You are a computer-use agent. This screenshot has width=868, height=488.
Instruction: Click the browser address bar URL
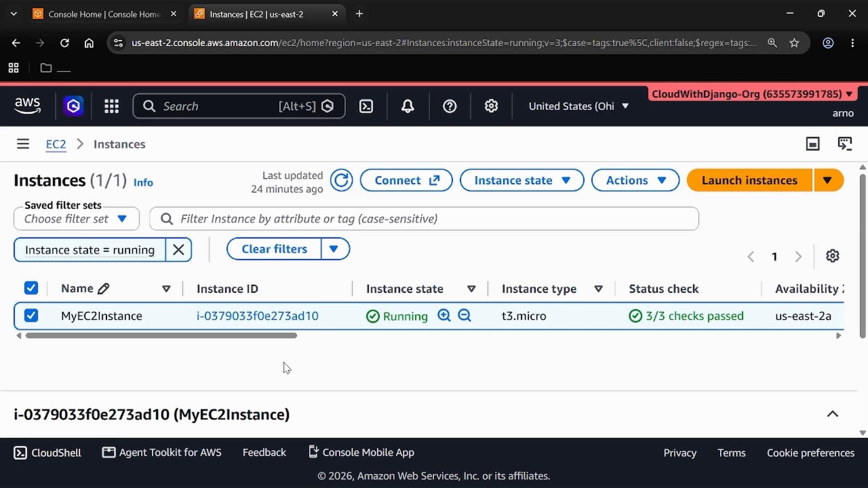pyautogui.click(x=443, y=43)
